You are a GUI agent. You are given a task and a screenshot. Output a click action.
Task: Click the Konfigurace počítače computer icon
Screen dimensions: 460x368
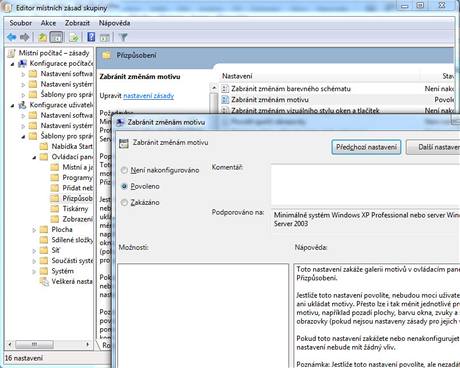point(22,63)
